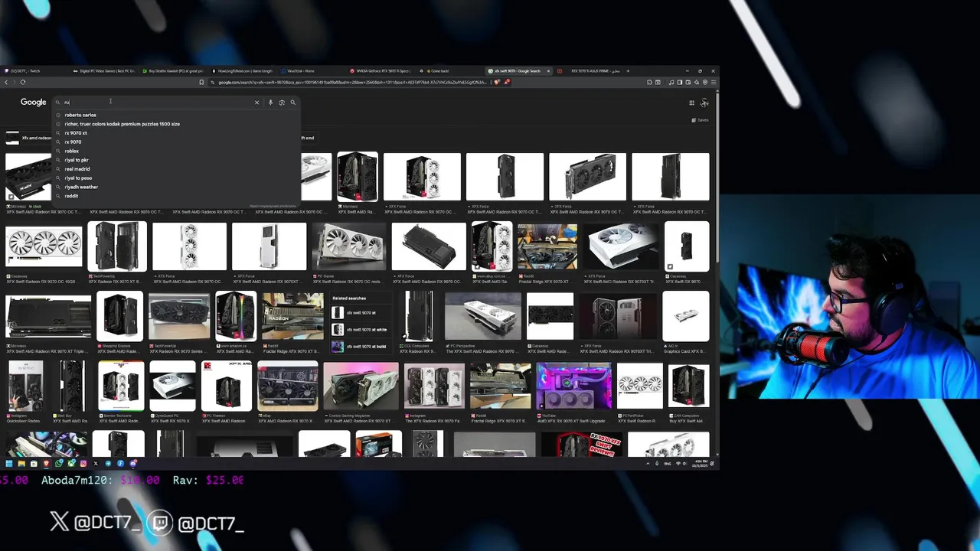Screen dimensions: 980x551
Task: Select the 'riyadh weather' suggestion
Action: (81, 187)
